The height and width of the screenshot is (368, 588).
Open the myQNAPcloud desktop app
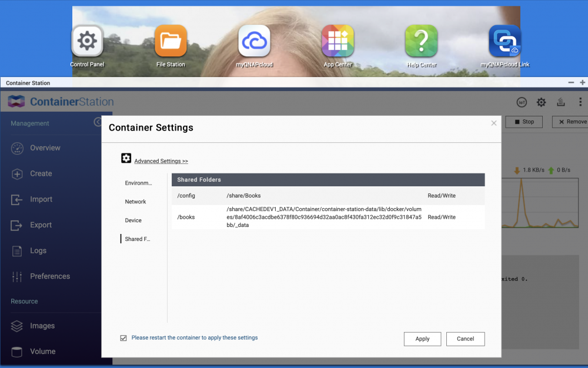254,41
